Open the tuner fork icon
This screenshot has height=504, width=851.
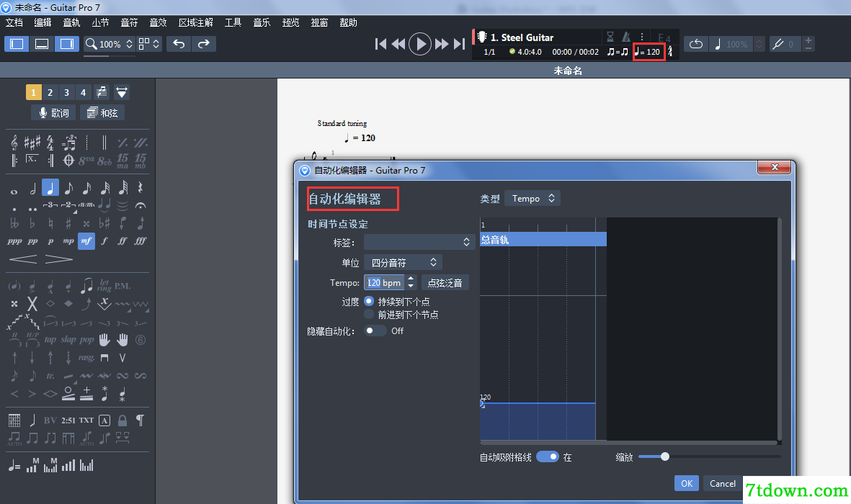[778, 44]
